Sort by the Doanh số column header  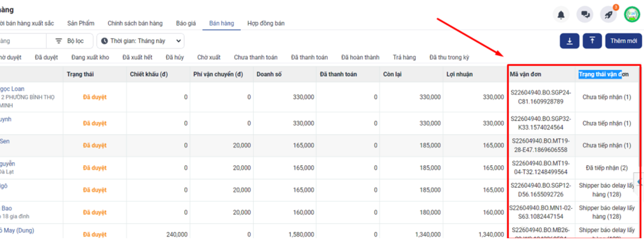pyautogui.click(x=270, y=74)
